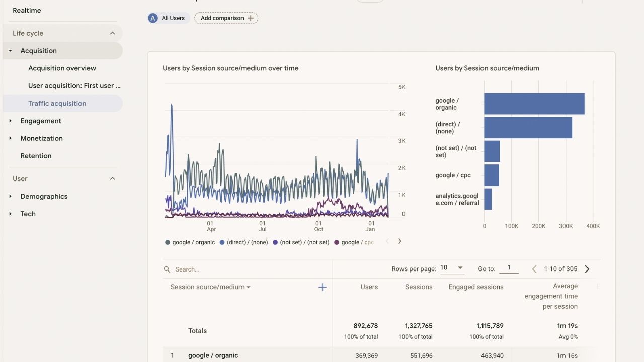
Task: Toggle (not set) / (not set) legend series
Action: coord(301,242)
